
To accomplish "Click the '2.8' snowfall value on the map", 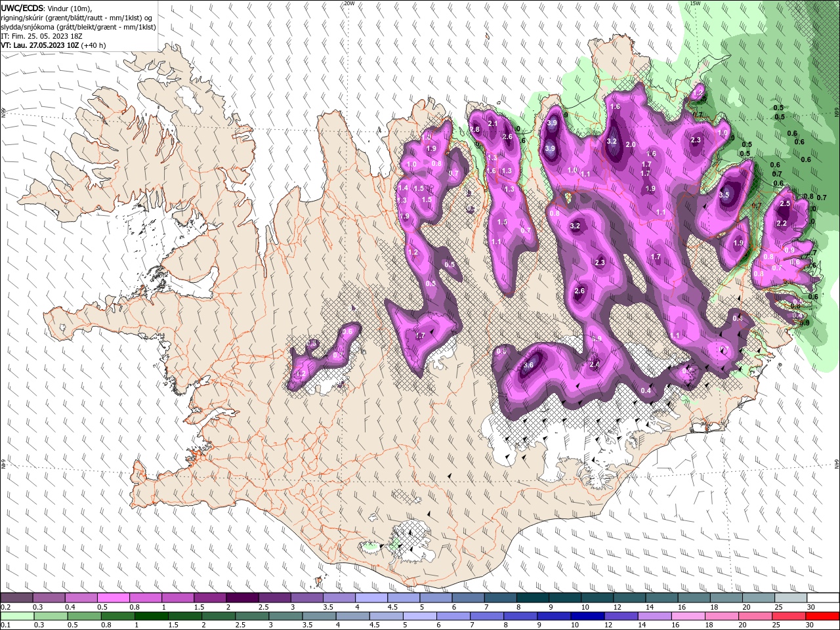I will pos(475,130).
